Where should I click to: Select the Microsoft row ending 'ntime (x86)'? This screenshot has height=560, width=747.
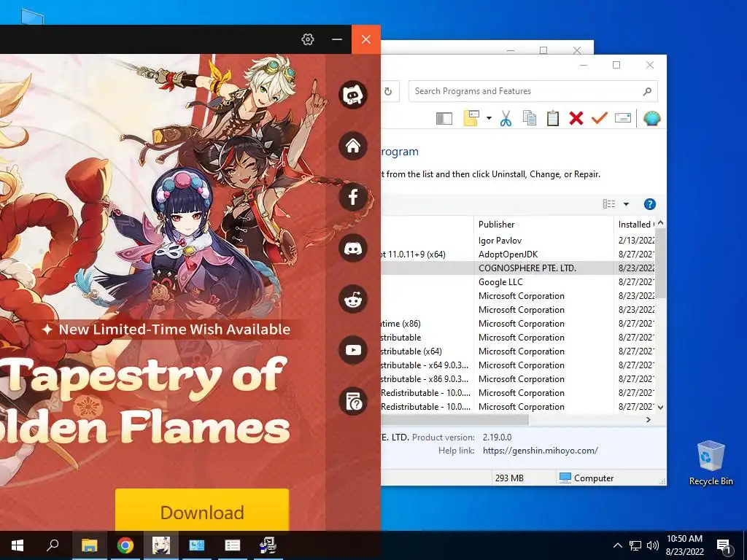click(x=519, y=323)
